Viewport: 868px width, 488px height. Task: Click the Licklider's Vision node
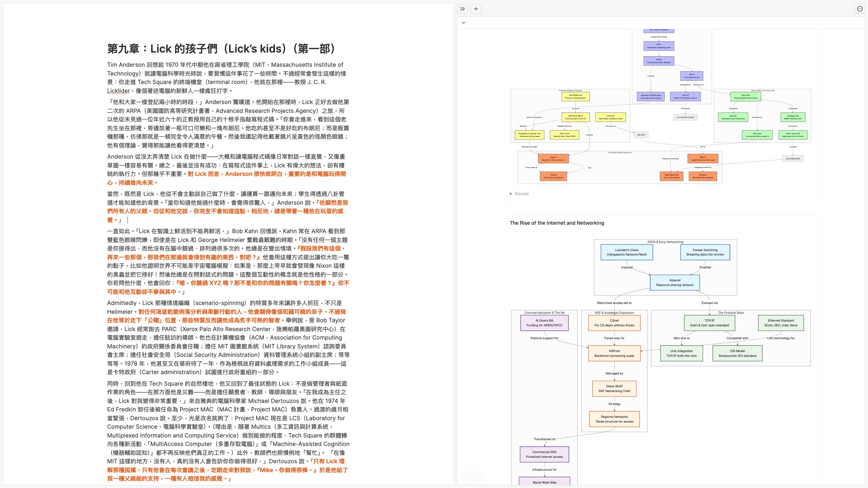tap(627, 252)
